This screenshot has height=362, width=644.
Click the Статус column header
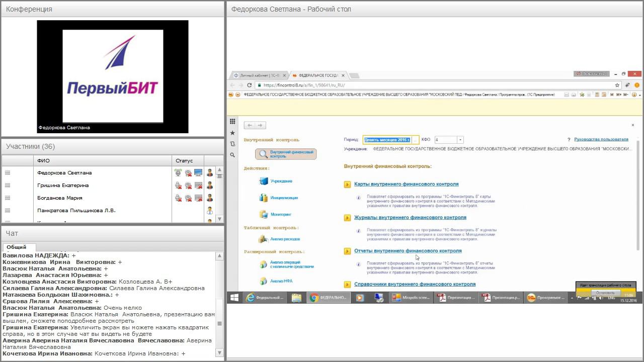tap(188, 160)
